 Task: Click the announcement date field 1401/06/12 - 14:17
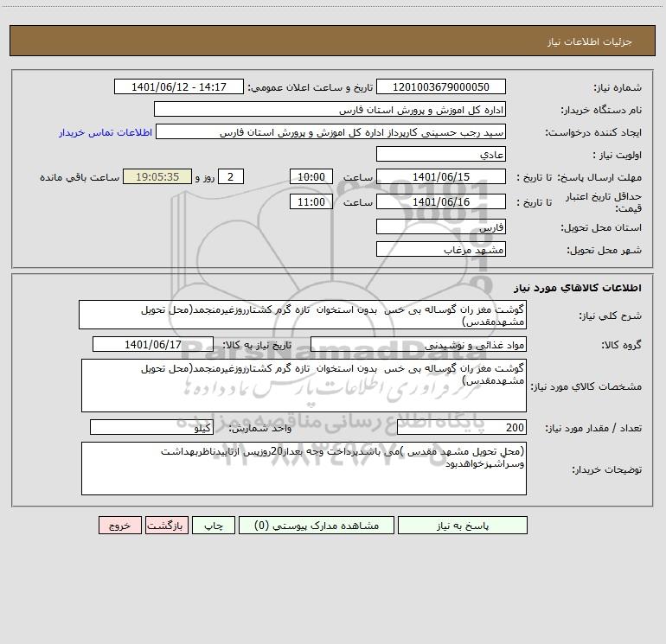point(179,86)
